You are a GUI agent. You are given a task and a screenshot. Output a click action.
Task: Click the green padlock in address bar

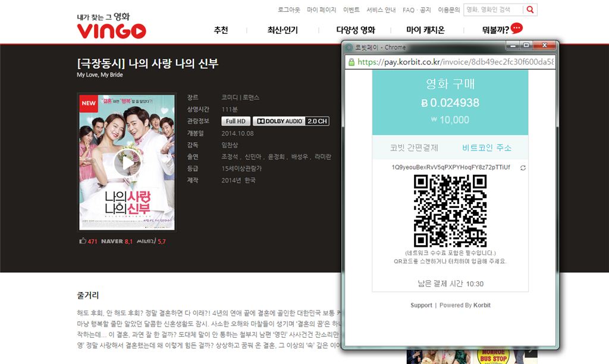[x=351, y=62]
